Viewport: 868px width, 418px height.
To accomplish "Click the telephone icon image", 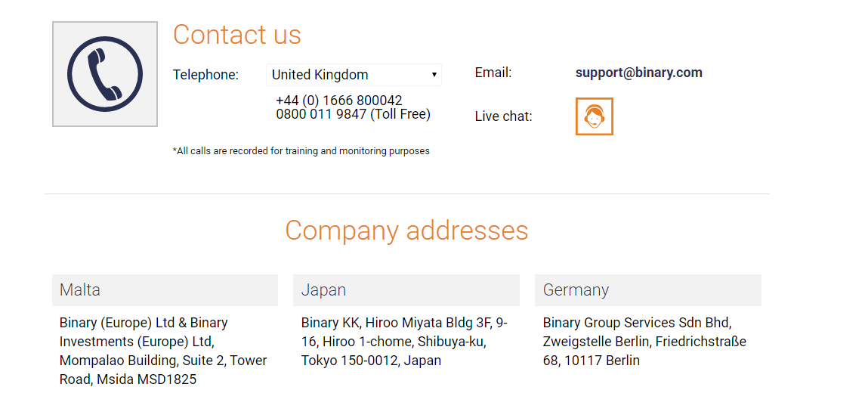I will 105,74.
